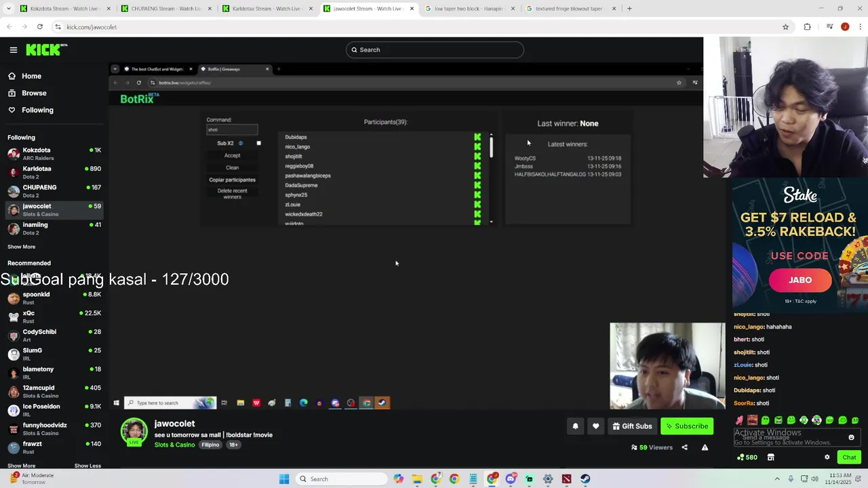
Task: Expand Following list with Show more
Action: coord(21,247)
